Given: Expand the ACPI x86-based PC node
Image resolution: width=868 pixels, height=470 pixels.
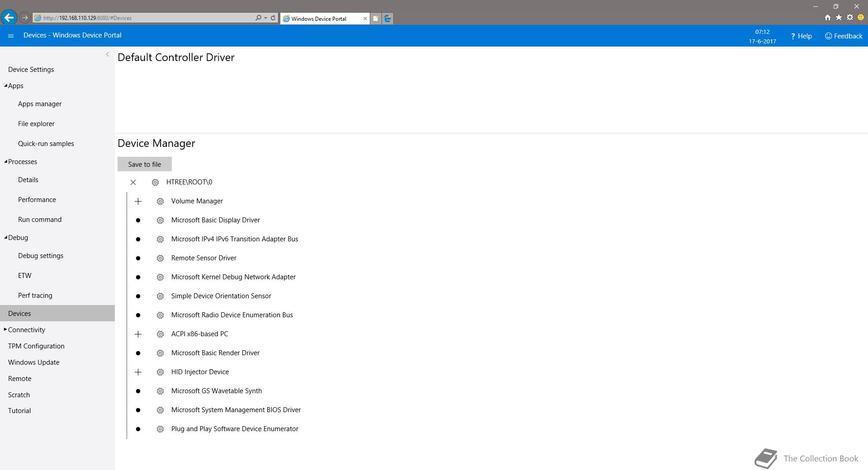Looking at the screenshot, I should 138,334.
